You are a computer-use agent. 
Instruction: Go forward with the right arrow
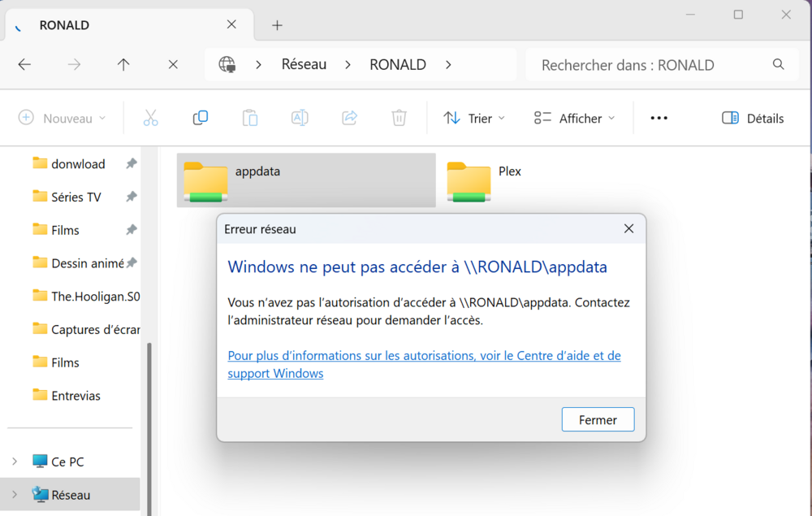tap(74, 65)
